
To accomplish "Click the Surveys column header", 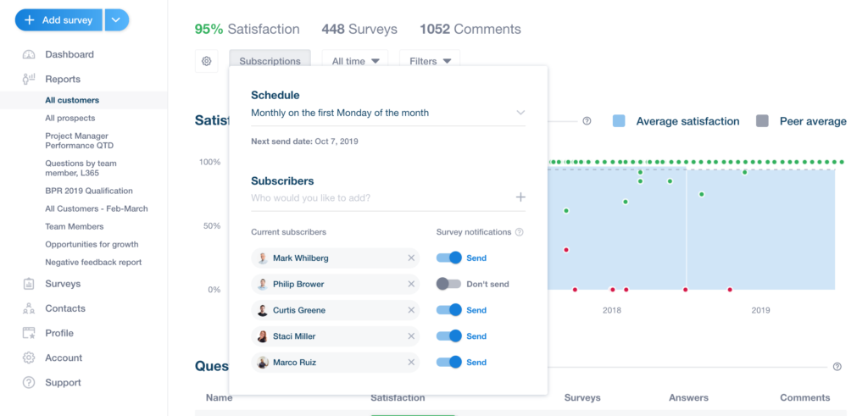I will pos(582,397).
